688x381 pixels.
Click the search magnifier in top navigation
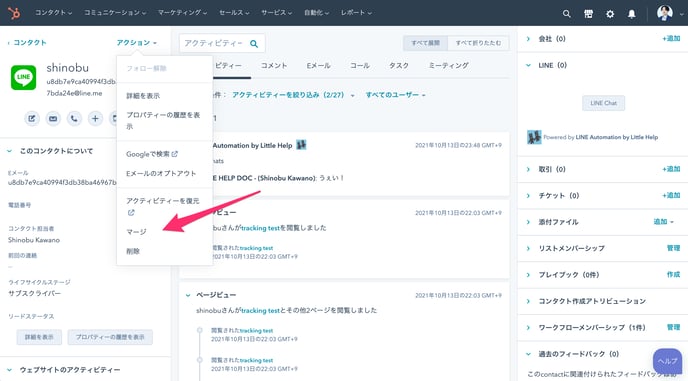point(566,14)
